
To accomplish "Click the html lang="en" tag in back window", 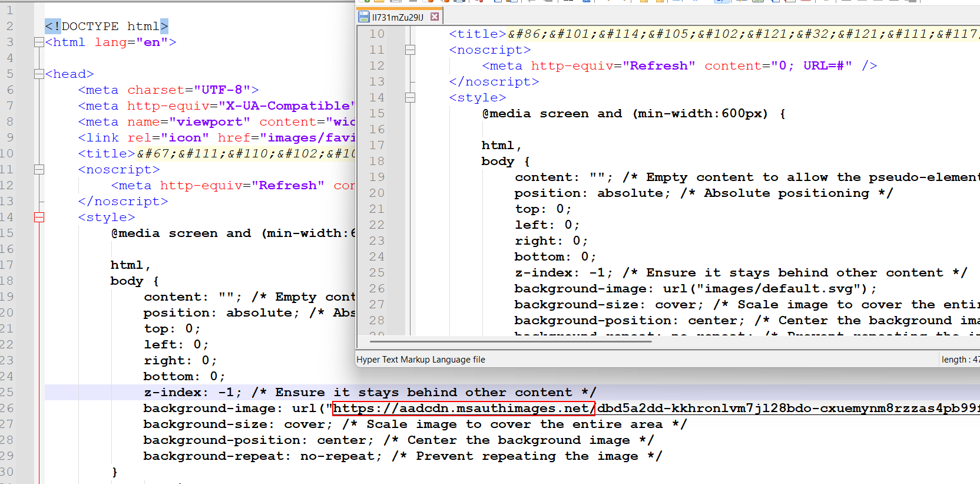I will coord(111,42).
